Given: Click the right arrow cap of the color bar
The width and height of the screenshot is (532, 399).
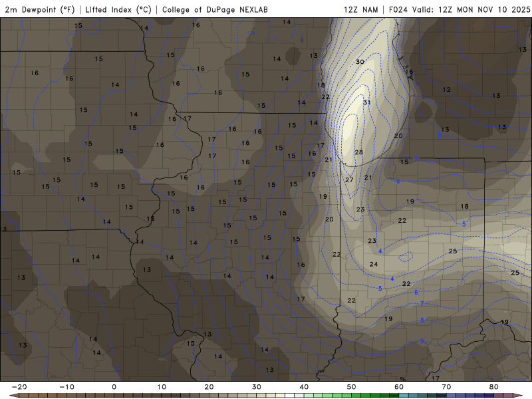Looking at the screenshot, I should click(519, 396).
